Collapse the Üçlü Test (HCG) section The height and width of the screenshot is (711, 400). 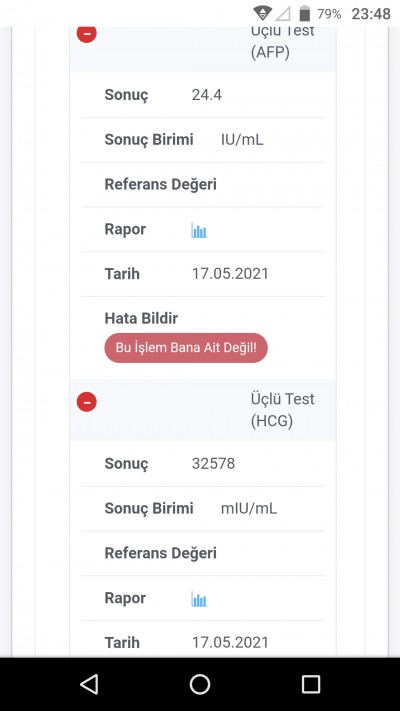click(x=87, y=402)
